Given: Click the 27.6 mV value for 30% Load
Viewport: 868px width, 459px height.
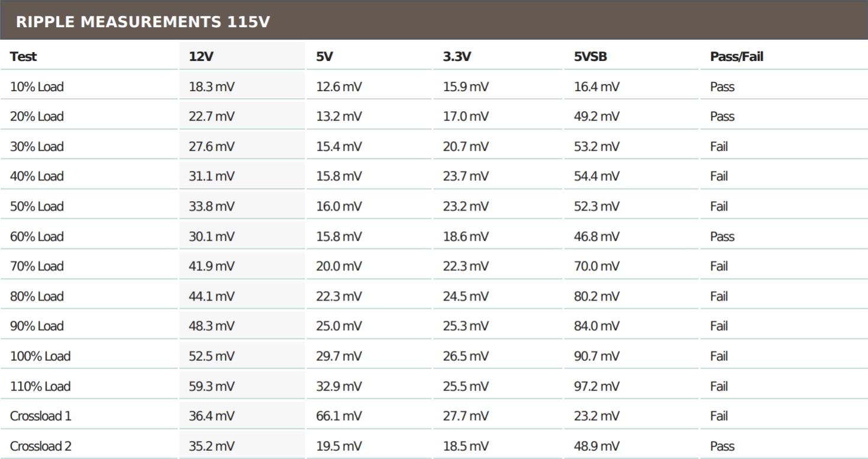Looking at the screenshot, I should [x=212, y=147].
